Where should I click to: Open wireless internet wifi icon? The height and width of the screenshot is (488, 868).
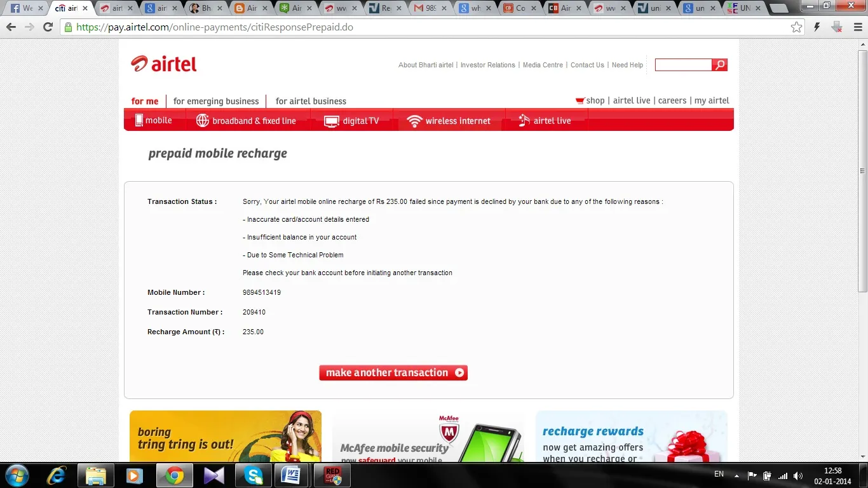pyautogui.click(x=414, y=121)
